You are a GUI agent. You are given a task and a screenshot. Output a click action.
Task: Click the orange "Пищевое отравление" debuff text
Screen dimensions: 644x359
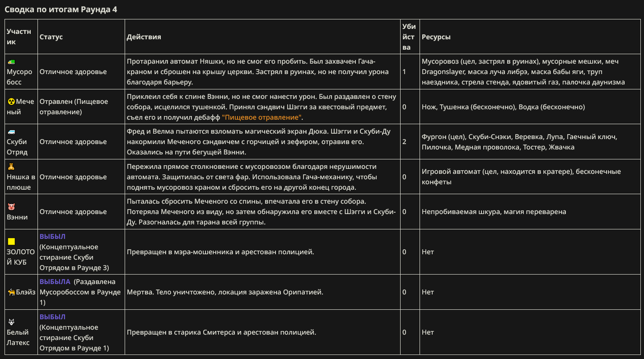click(262, 117)
